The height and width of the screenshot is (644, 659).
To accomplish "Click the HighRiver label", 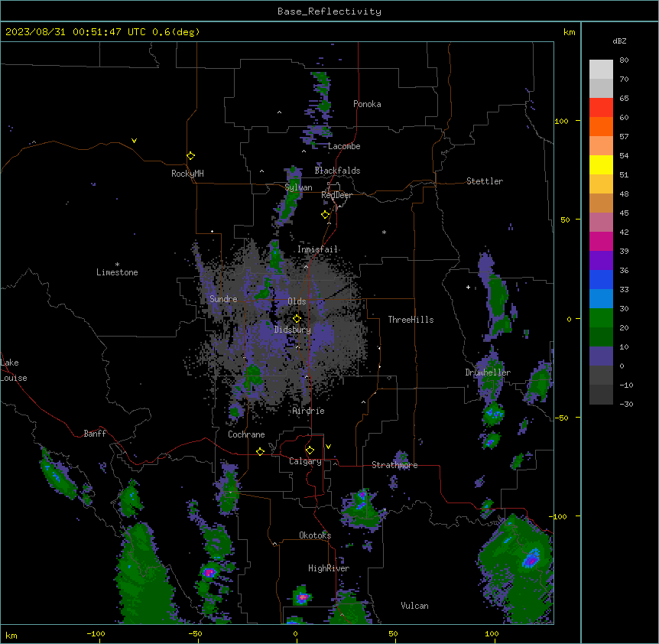I will pos(329,568).
